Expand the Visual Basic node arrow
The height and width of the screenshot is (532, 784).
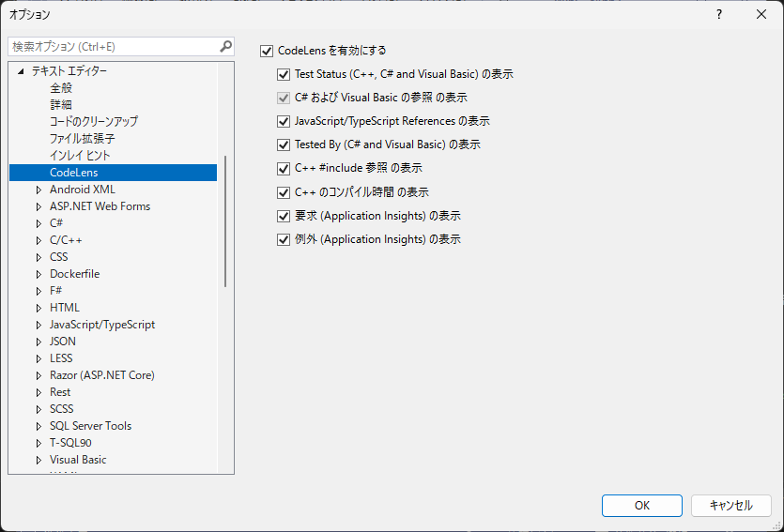[38, 460]
